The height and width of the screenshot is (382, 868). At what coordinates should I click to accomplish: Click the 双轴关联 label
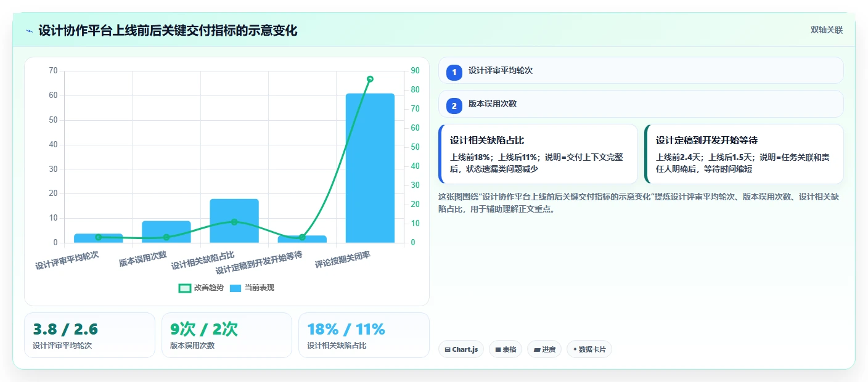[x=826, y=30]
